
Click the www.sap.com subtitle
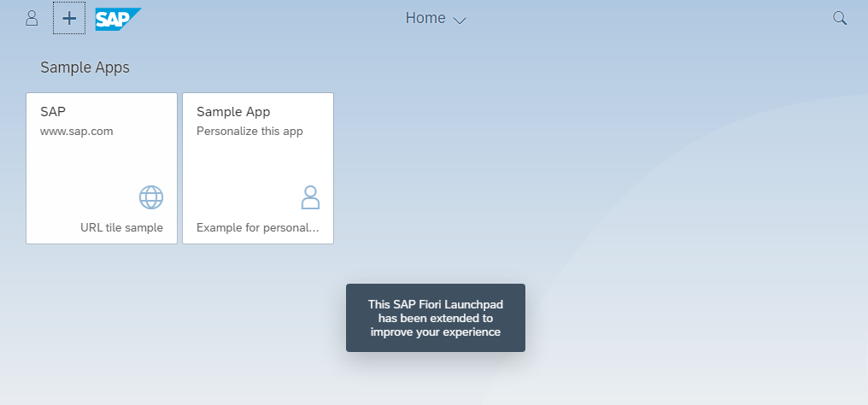(x=76, y=132)
